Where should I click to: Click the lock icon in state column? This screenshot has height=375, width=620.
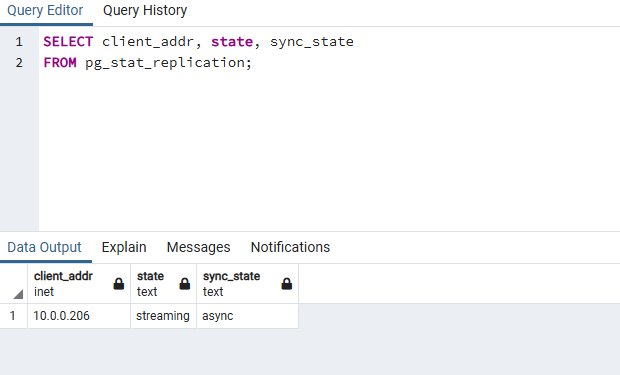[x=185, y=284]
